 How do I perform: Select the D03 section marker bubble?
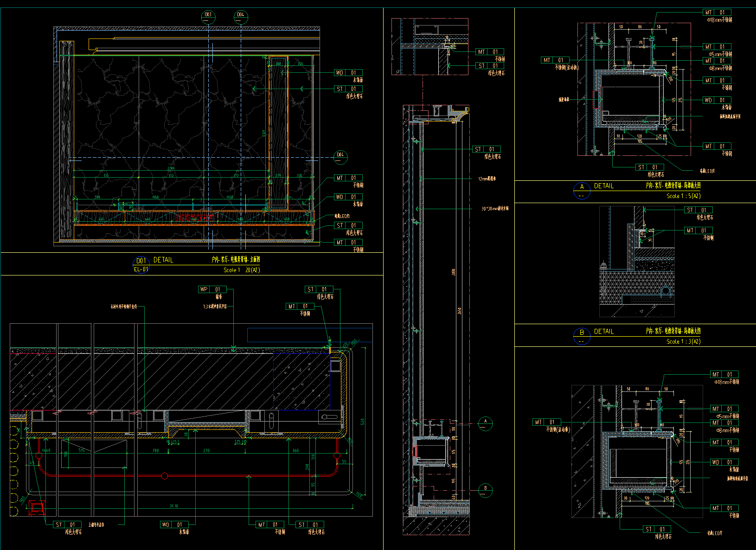pyautogui.click(x=208, y=17)
